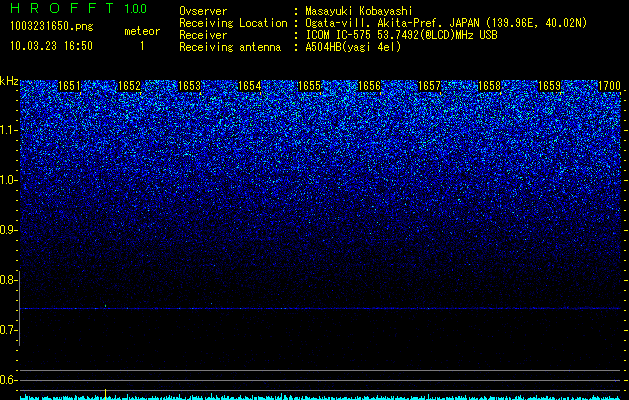Click the meteor count label

142,31
